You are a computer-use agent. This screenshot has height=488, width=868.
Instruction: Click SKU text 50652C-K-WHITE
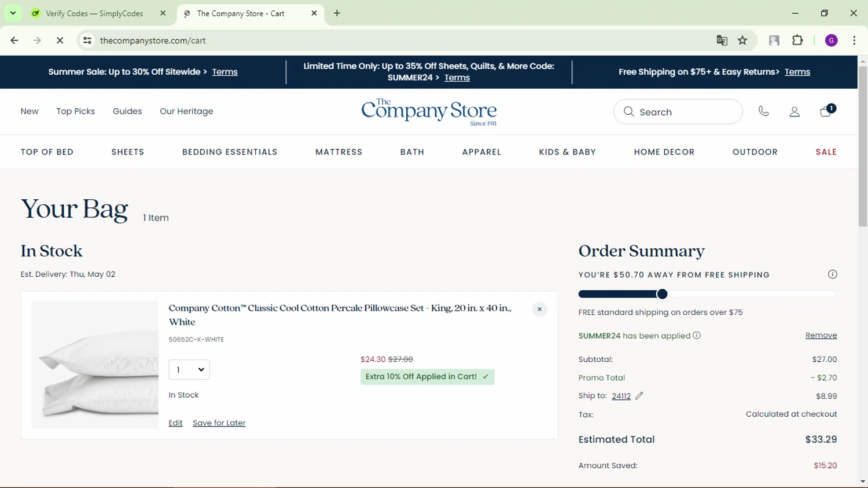tap(196, 340)
